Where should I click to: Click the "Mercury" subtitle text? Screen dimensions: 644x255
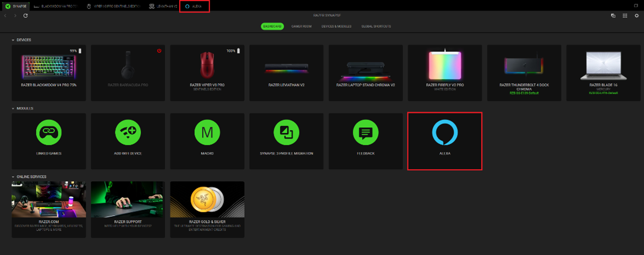click(x=603, y=89)
